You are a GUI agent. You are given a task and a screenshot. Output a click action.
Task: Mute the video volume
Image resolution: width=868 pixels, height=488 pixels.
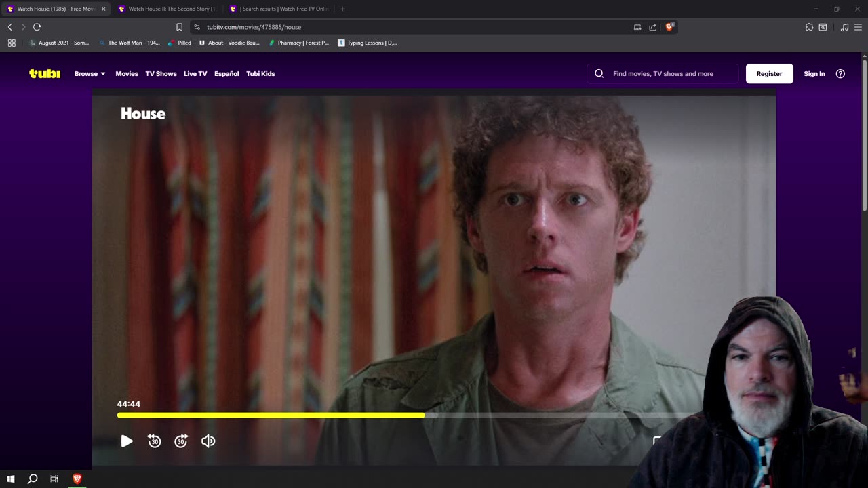208,441
